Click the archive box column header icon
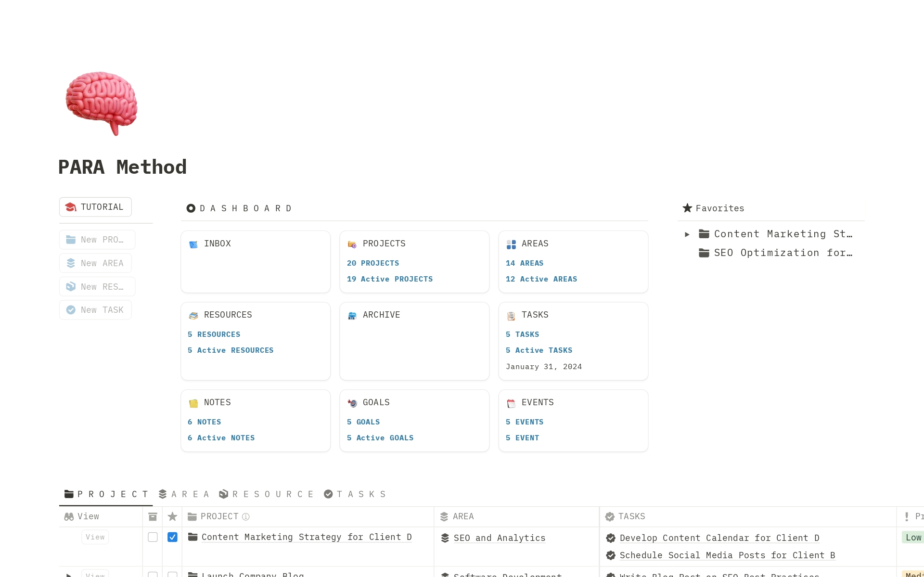The image size is (924, 577). [153, 516]
